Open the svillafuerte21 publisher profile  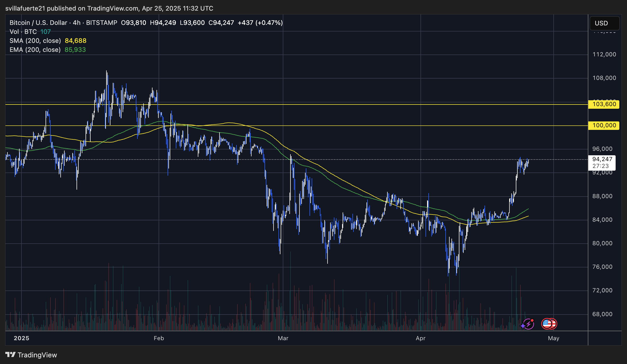26,8
